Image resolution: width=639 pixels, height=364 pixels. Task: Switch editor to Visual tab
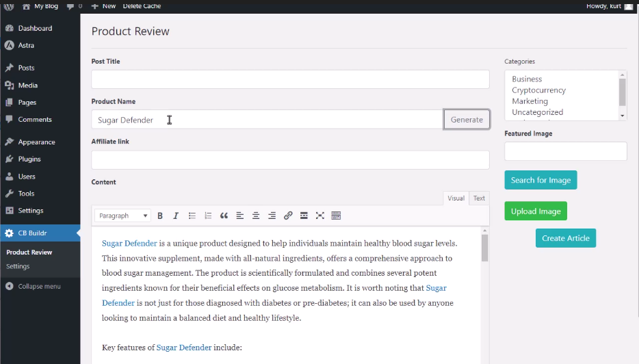456,198
